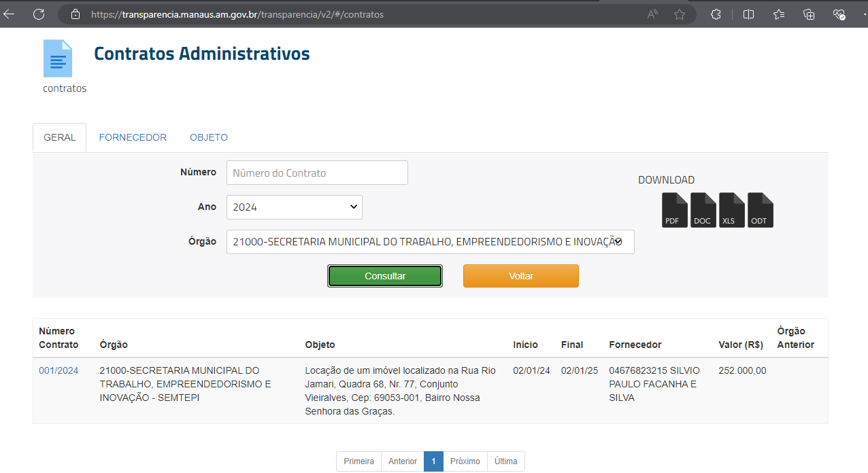This screenshot has width=868, height=473.
Task: Export contracts in ODT format
Action: click(760, 210)
